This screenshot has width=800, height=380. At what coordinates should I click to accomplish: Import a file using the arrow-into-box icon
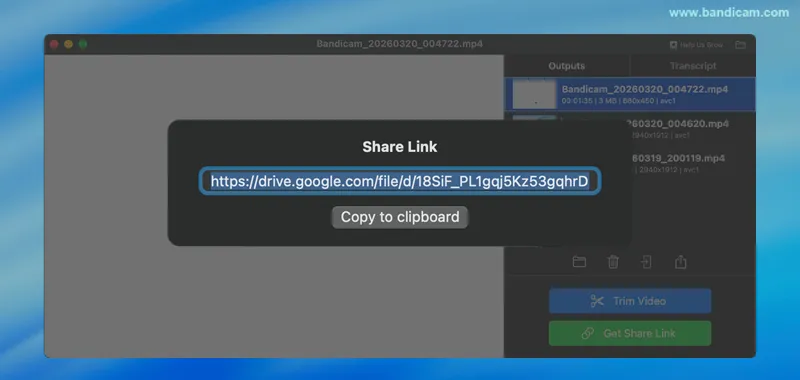click(646, 262)
